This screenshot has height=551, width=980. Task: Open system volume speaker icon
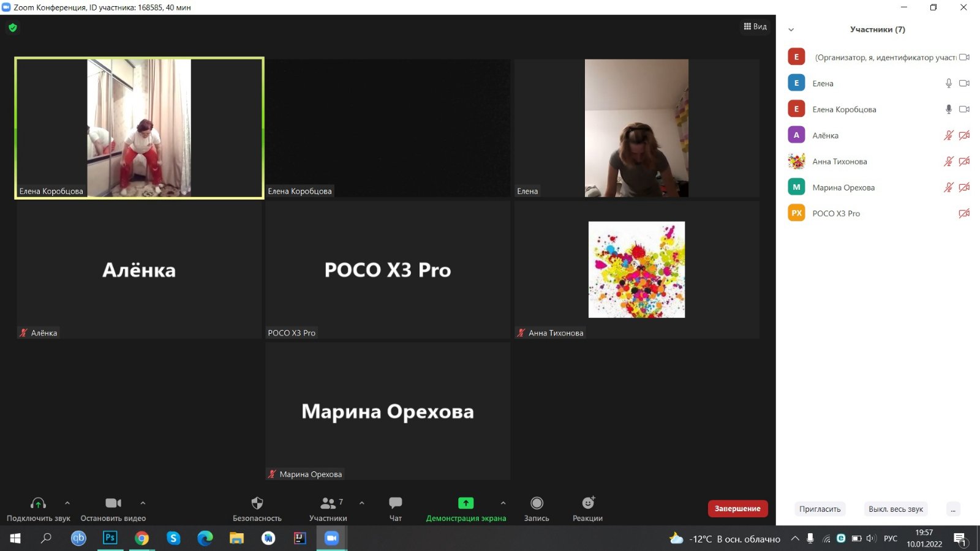click(x=871, y=539)
